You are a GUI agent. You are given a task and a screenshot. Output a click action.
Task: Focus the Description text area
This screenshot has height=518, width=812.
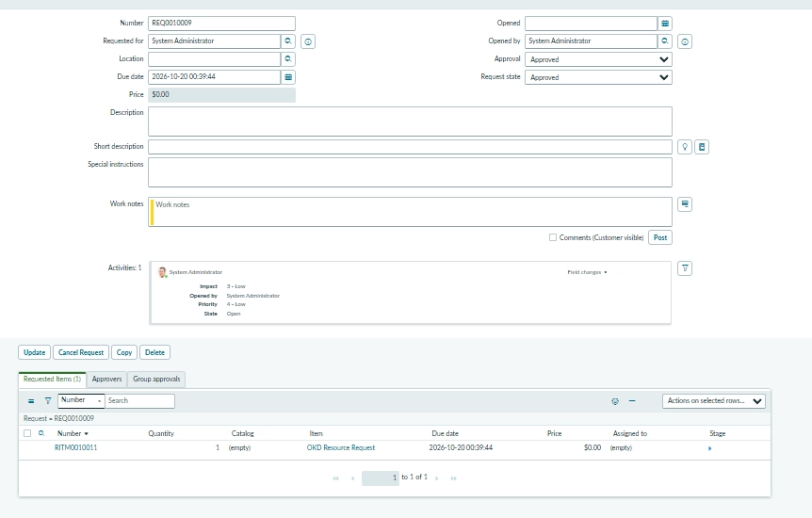(410, 121)
